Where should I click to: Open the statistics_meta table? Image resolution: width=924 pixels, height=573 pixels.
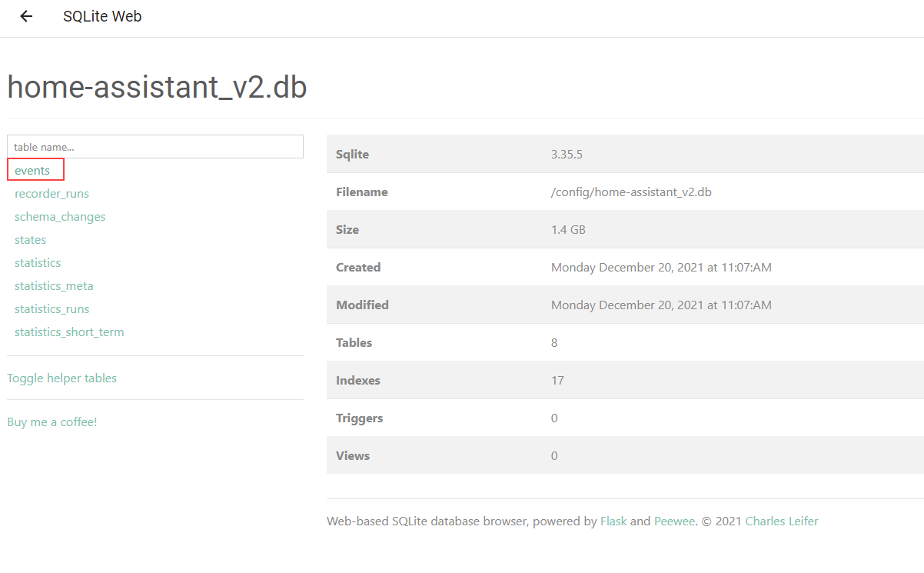point(54,285)
